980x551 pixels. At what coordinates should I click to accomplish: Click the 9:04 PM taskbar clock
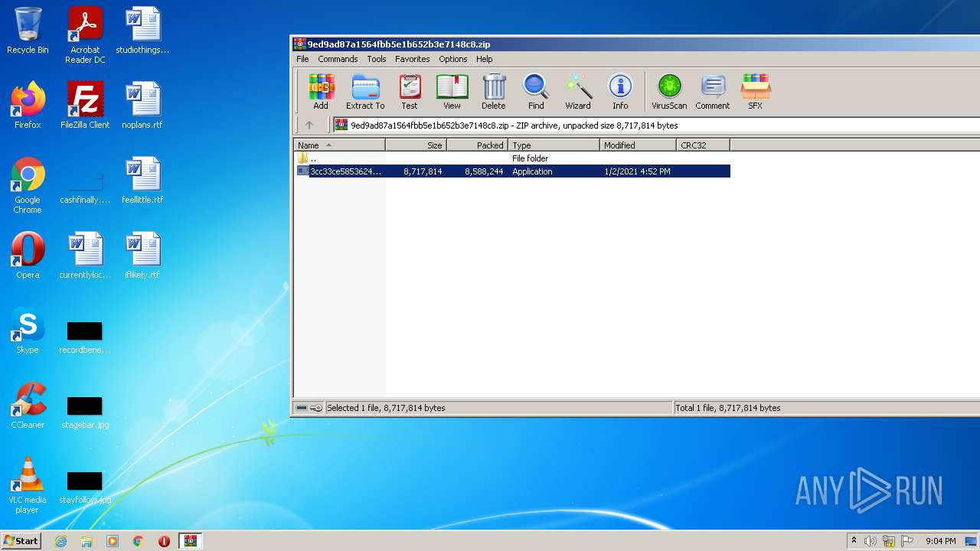click(941, 541)
